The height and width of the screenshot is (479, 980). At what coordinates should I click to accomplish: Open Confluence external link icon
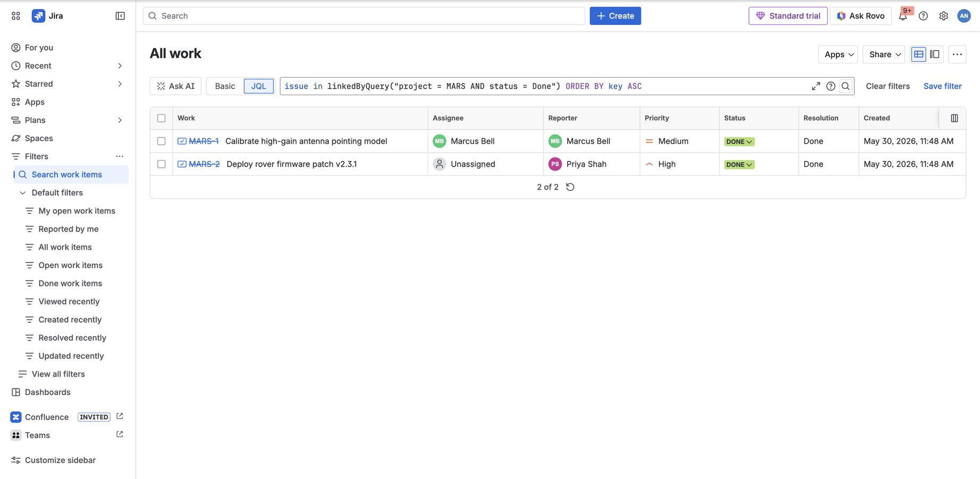(x=120, y=416)
